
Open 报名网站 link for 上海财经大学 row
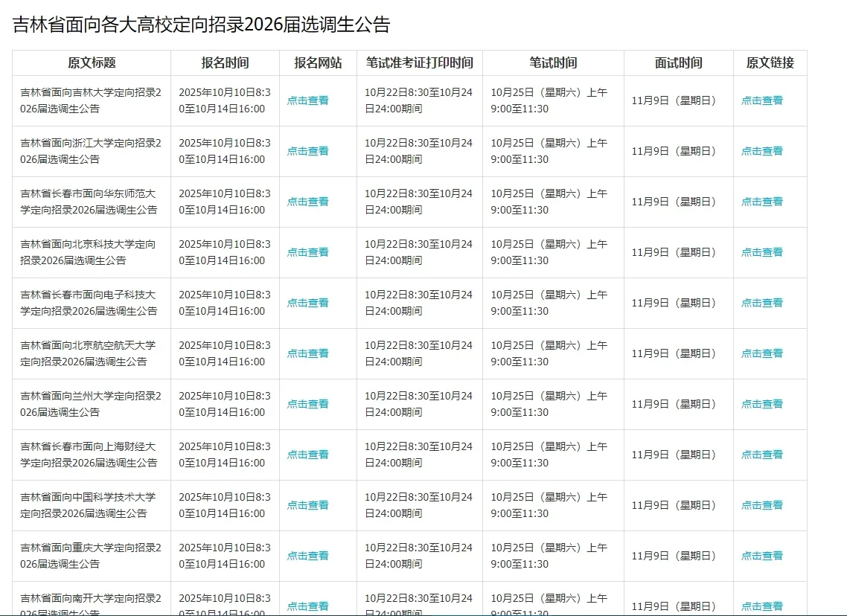308,455
